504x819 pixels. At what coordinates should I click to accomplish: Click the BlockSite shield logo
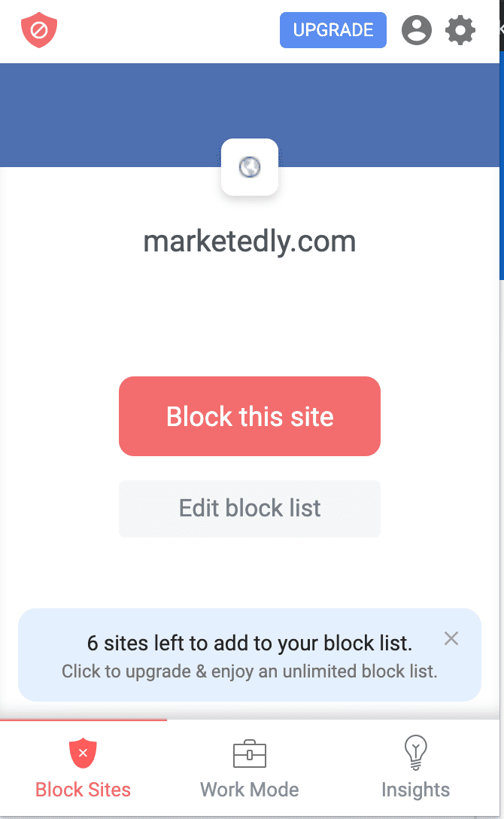pyautogui.click(x=39, y=30)
